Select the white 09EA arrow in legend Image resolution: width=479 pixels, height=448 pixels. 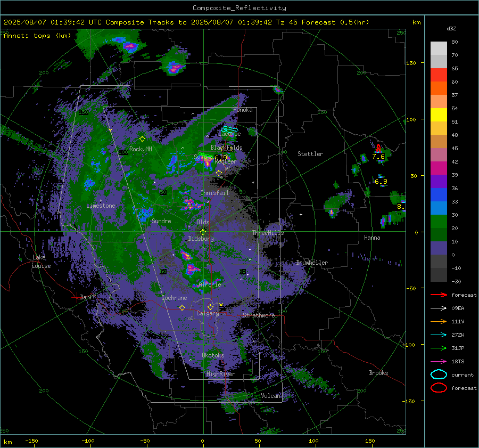(439, 308)
